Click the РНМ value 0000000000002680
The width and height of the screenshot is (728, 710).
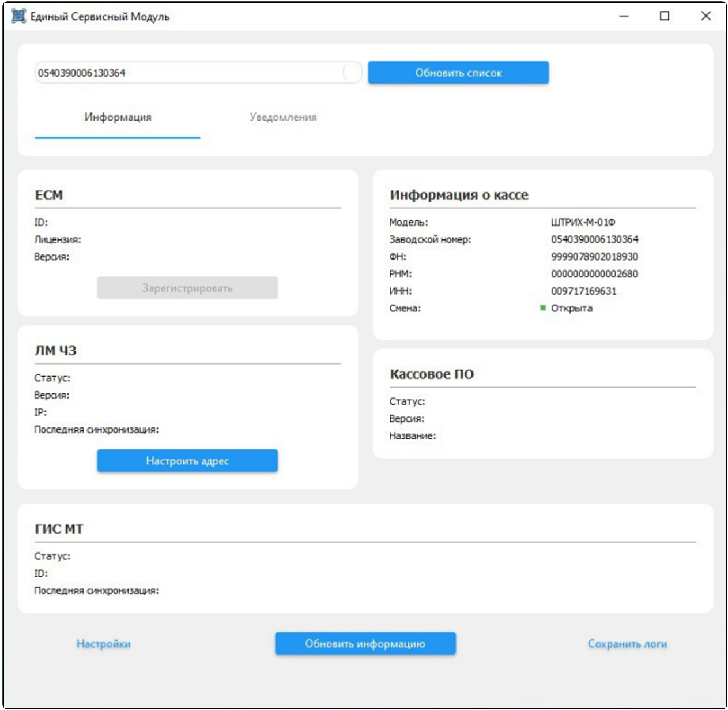coord(594,274)
